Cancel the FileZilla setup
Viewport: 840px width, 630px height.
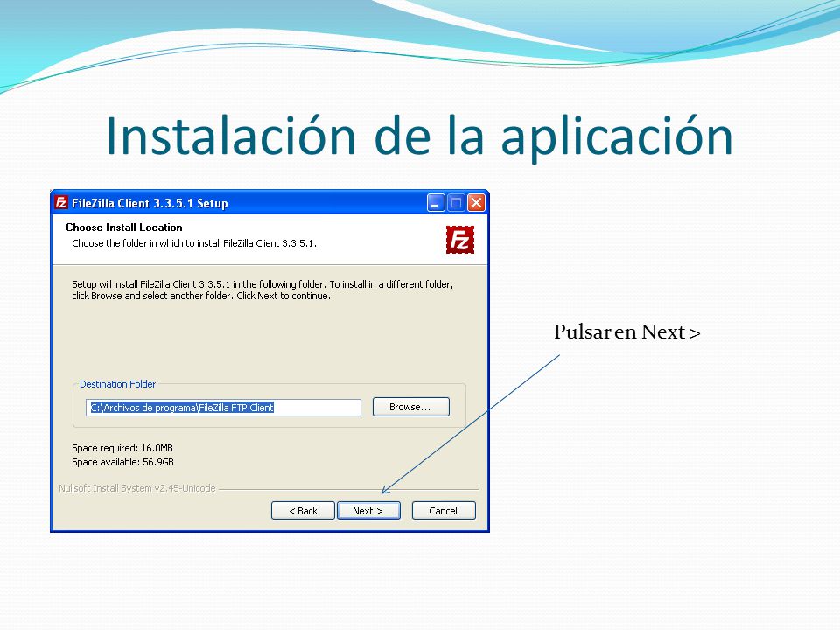tap(444, 510)
